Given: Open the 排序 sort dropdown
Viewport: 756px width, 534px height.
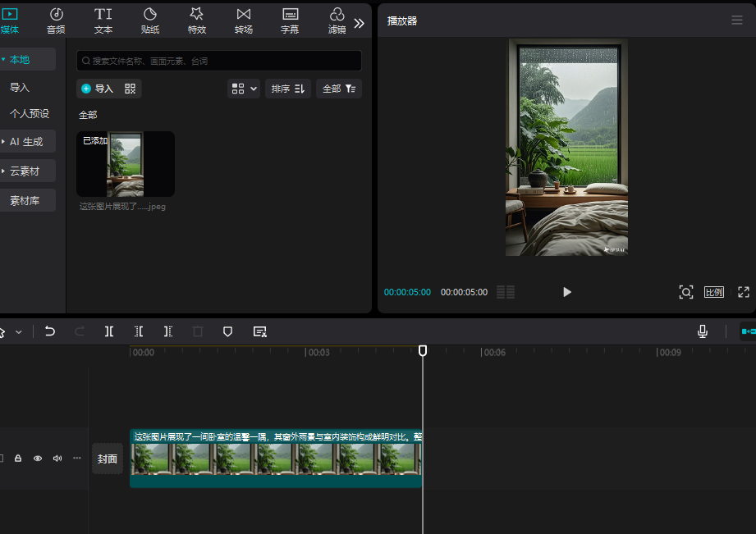Looking at the screenshot, I should click(x=288, y=89).
